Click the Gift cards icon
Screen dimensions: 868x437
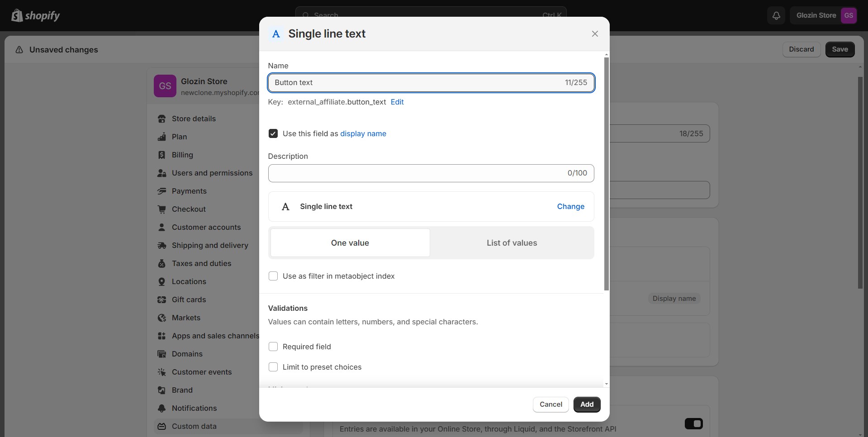tap(161, 300)
